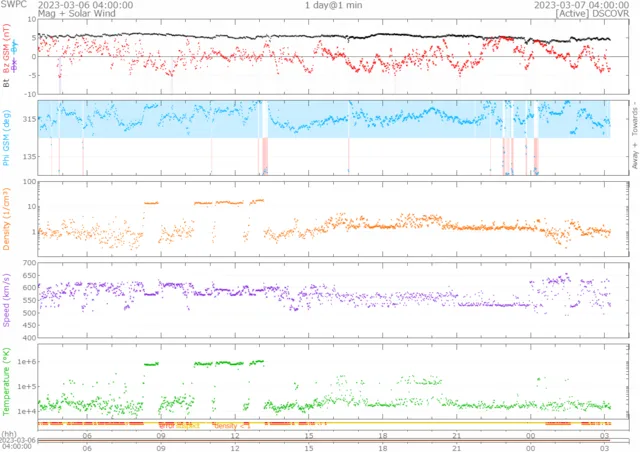
Task: Click the 21 hour tick on time axis
Action: click(455, 436)
